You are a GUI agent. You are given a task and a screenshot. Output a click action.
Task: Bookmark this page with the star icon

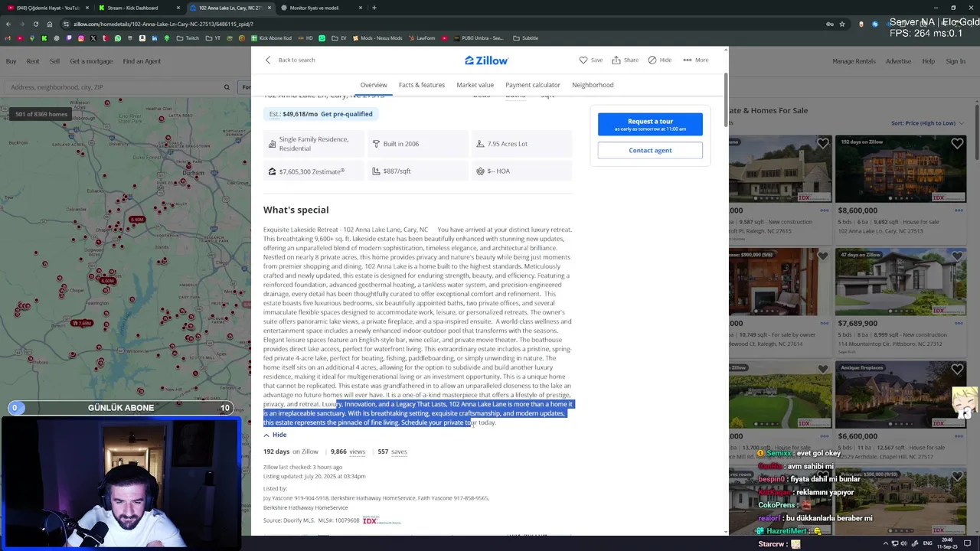(842, 24)
